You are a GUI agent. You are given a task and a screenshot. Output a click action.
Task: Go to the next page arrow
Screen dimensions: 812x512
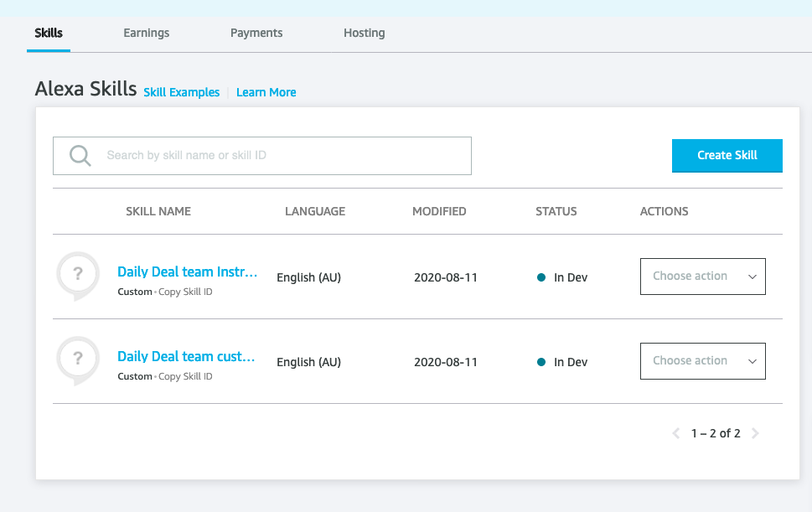click(755, 433)
